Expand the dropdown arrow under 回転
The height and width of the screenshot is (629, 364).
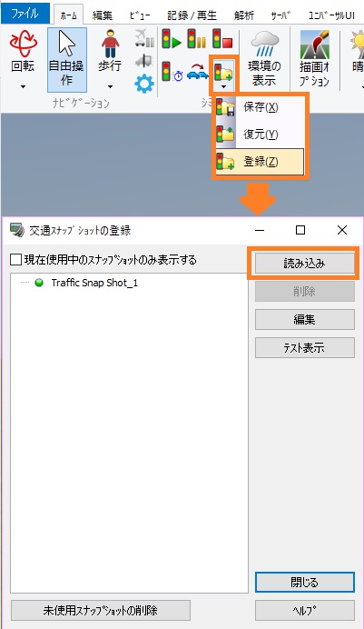[23, 86]
